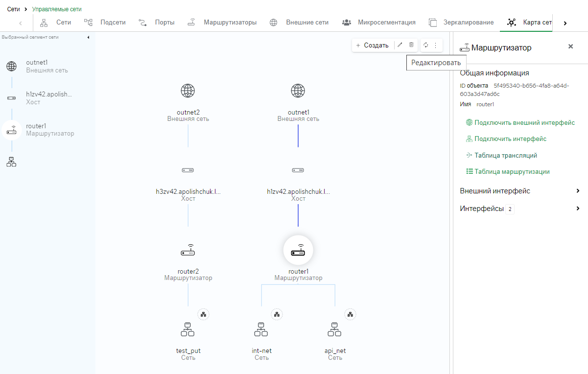
Task: Click Управляемые сети breadcrumb
Action: point(57,9)
